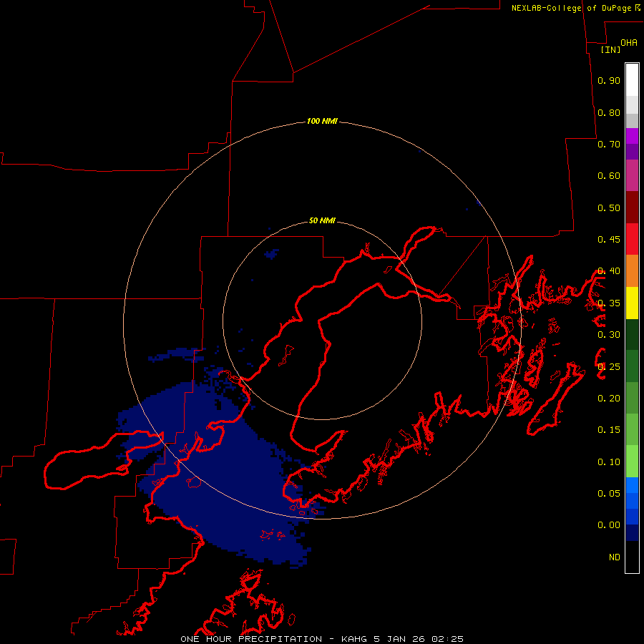Click the 0.60 scale value
The height and width of the screenshot is (644, 644).
click(609, 176)
